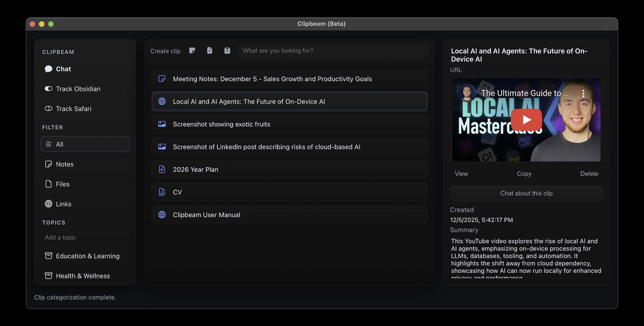Play the Local AI video thumbnail
Viewport: 644px width, 326px height.
(x=526, y=120)
